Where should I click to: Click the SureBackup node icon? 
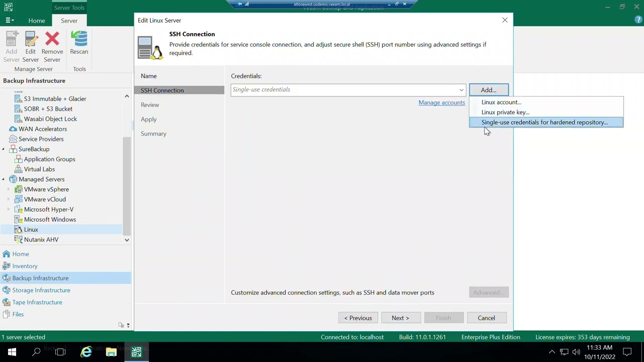coord(13,149)
